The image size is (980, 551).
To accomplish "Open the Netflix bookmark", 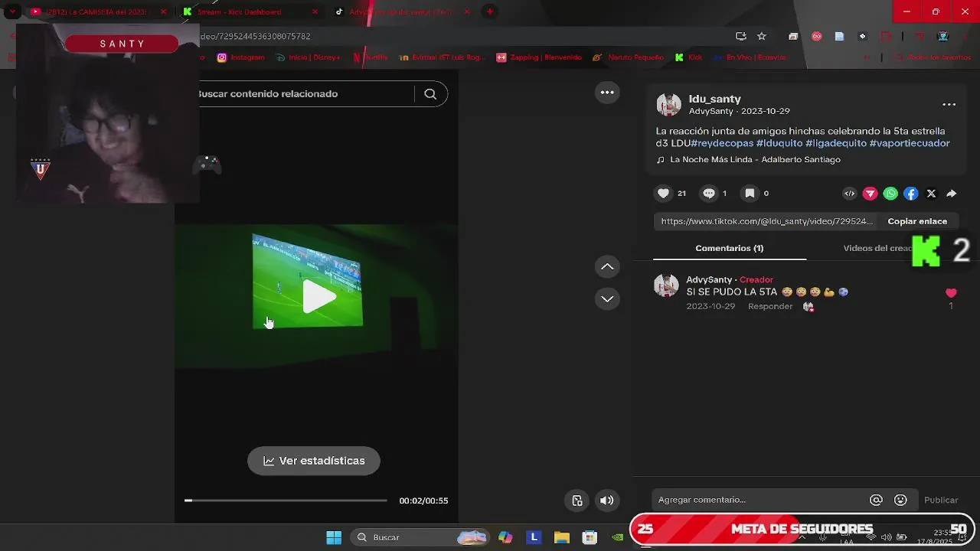I will [370, 57].
